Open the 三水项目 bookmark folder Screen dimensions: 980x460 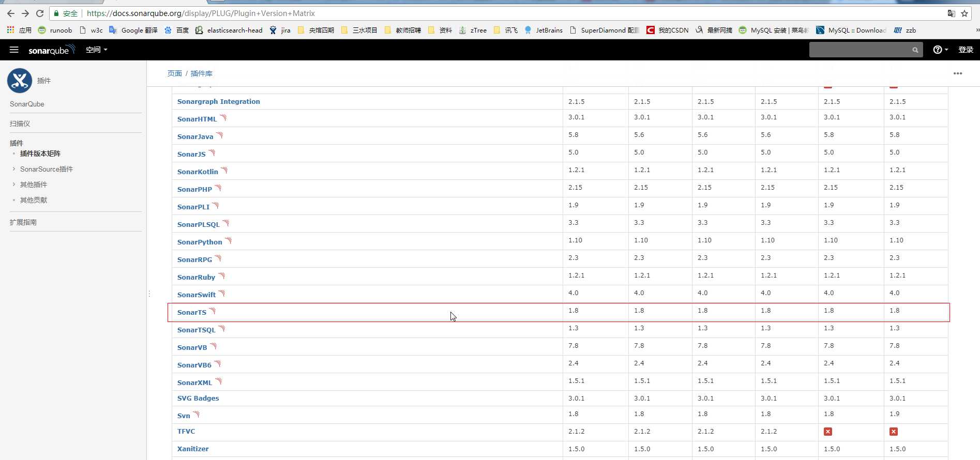coord(359,30)
